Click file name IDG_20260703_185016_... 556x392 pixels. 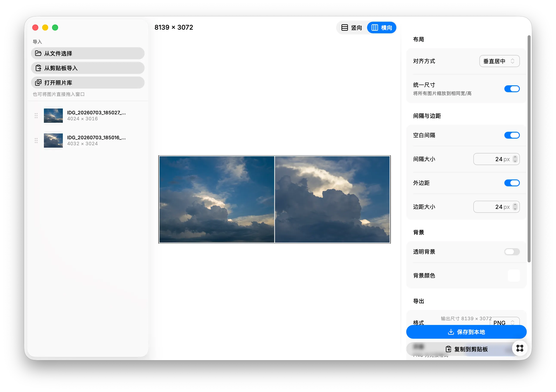tap(96, 137)
